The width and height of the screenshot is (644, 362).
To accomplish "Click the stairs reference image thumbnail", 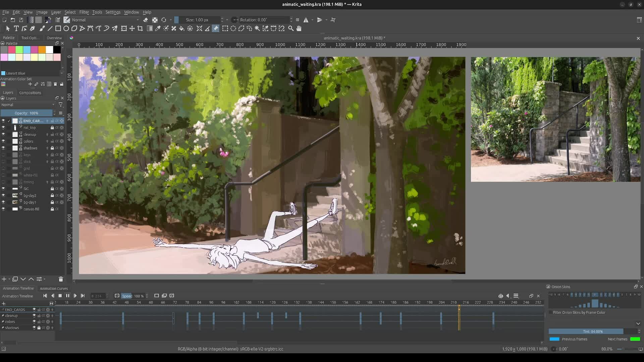I will tap(555, 119).
